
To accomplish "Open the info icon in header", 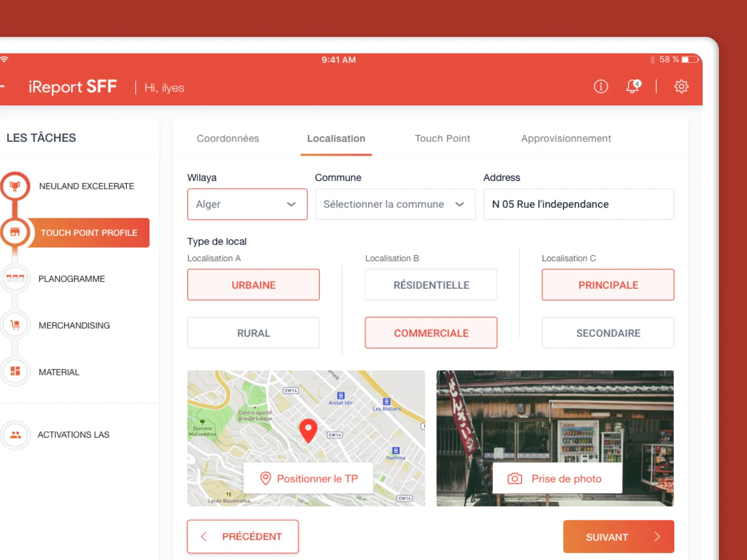I will click(600, 86).
